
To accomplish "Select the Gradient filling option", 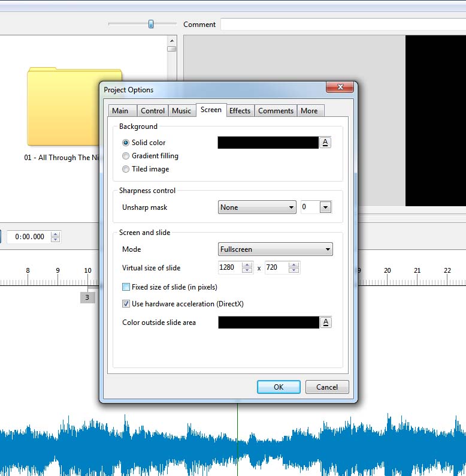I will (x=126, y=156).
